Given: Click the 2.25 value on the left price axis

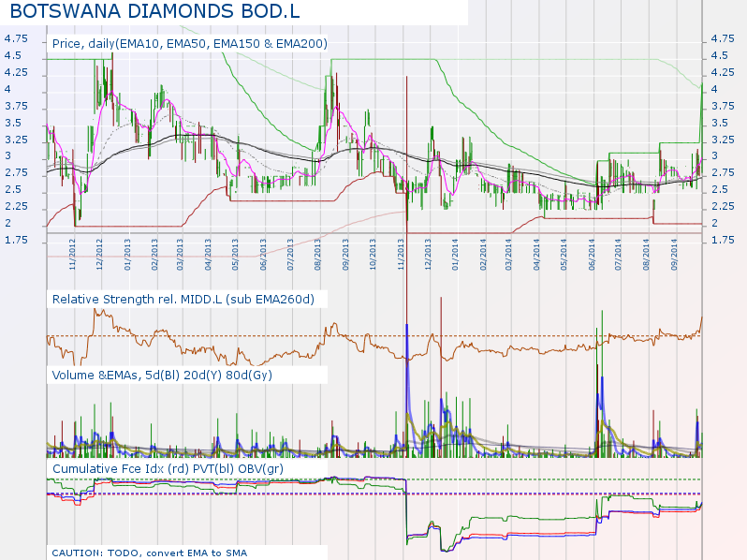Looking at the screenshot, I should [x=16, y=206].
